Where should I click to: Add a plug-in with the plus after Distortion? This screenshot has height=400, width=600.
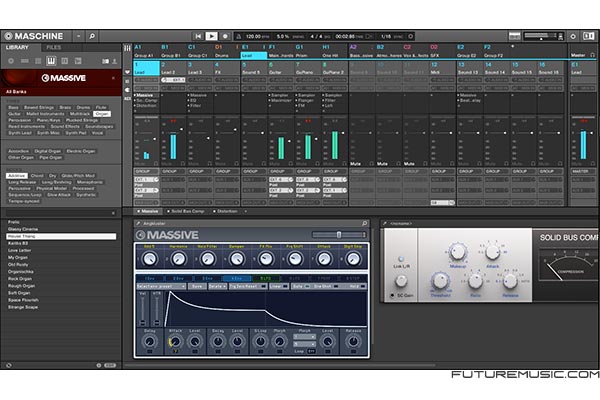(246, 211)
